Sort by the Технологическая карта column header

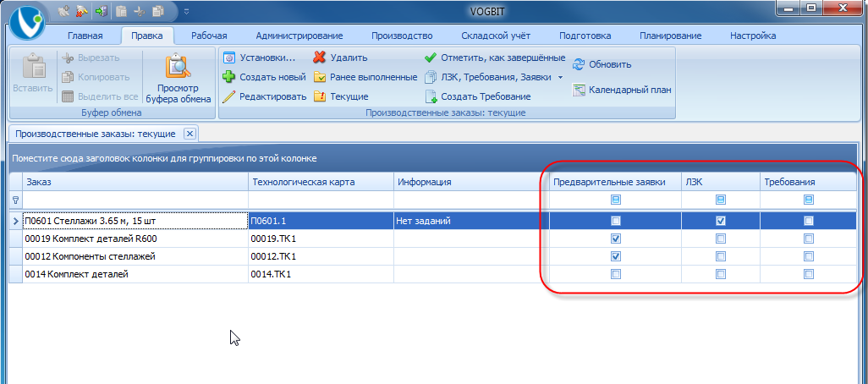321,182
